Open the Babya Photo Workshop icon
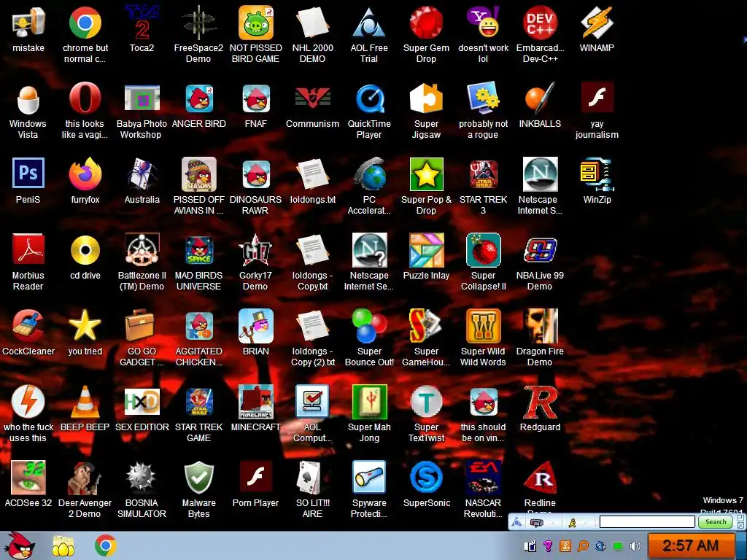The image size is (747, 560). point(142,98)
